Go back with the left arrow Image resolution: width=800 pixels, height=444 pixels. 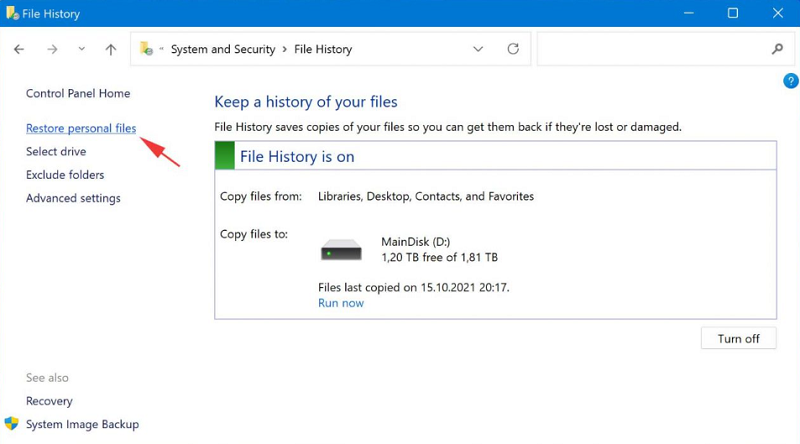[19, 49]
